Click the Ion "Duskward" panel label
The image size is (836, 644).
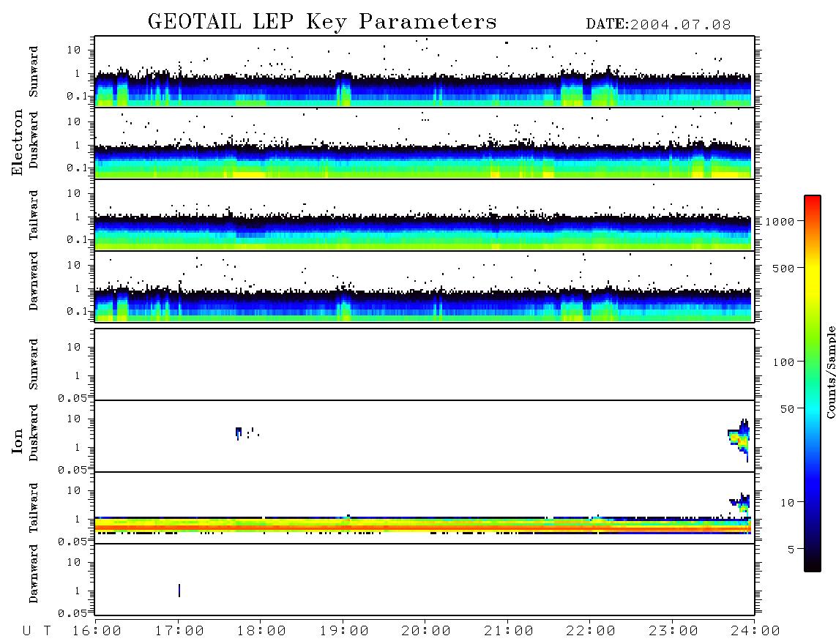pyautogui.click(x=34, y=433)
